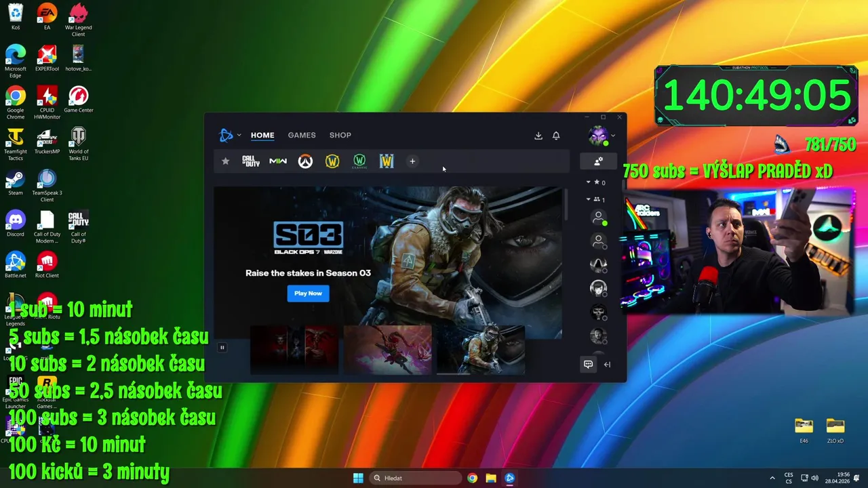
Task: Open the GAMES tab
Action: pyautogui.click(x=302, y=135)
